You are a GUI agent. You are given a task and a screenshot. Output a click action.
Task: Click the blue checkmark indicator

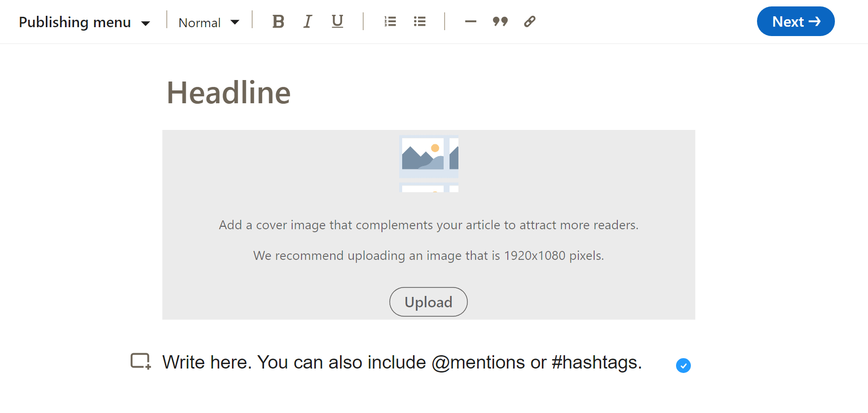click(683, 366)
